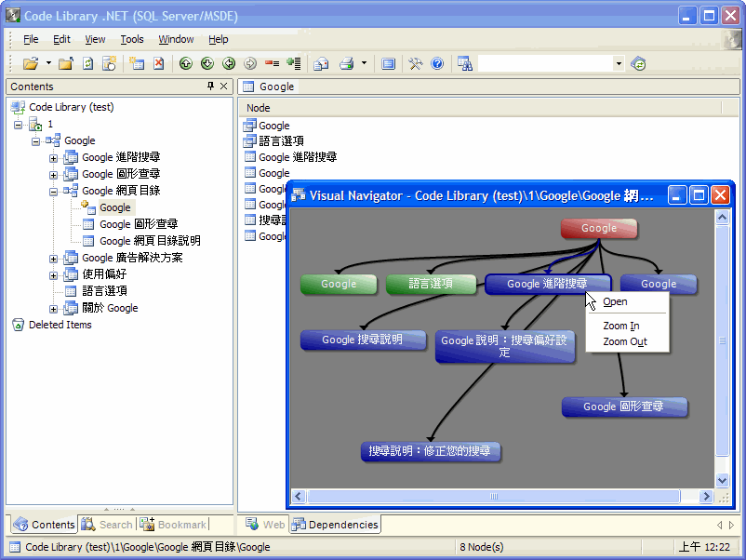The width and height of the screenshot is (746, 560).
Task: Click the search binoculars toolbar icon
Action: (x=465, y=63)
